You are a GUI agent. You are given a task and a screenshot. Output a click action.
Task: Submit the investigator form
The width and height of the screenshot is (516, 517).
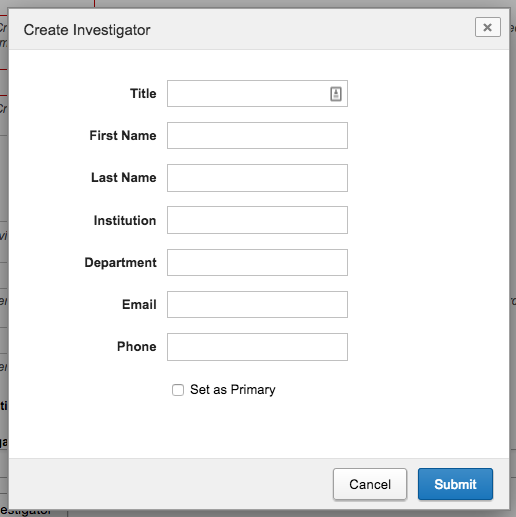click(x=455, y=484)
